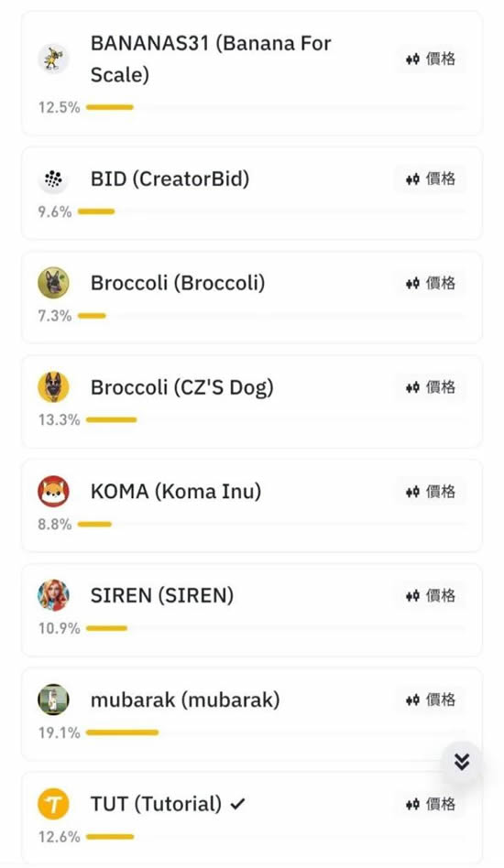View 價格 for Broccoli (CZ'S Dog)
The height and width of the screenshot is (868, 504).
431,387
